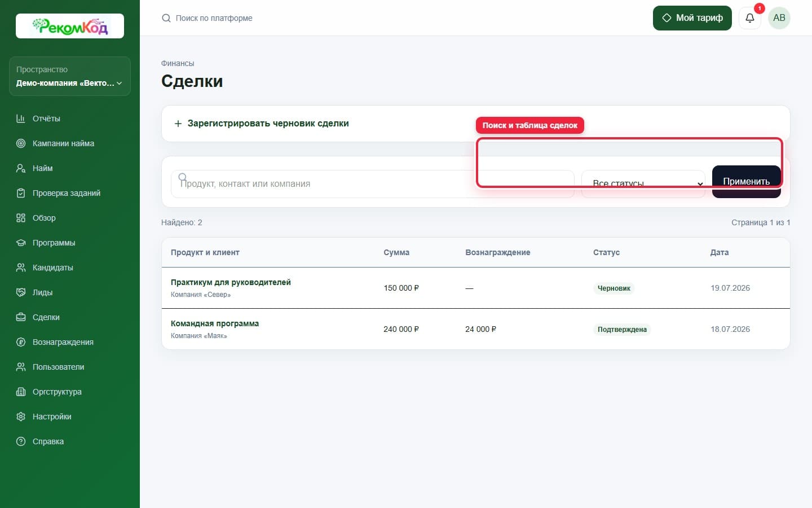Click the Продукт и клиент column header
812x508 pixels.
tap(205, 252)
